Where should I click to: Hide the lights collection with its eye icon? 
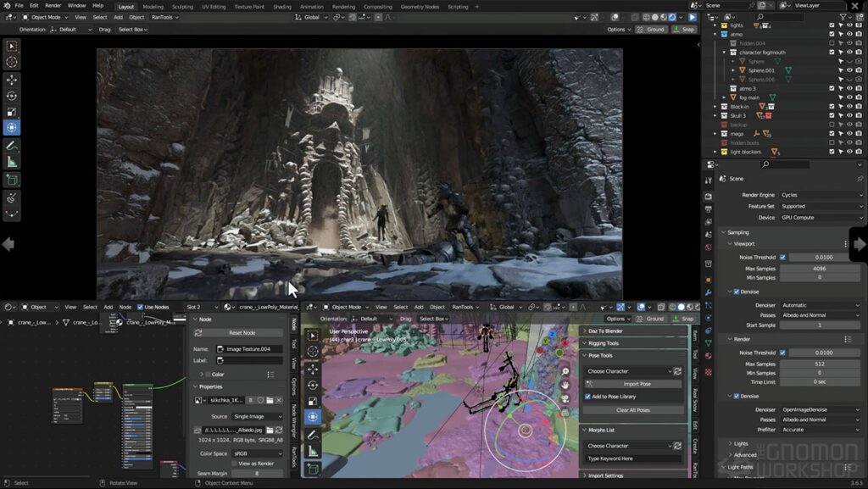click(849, 25)
